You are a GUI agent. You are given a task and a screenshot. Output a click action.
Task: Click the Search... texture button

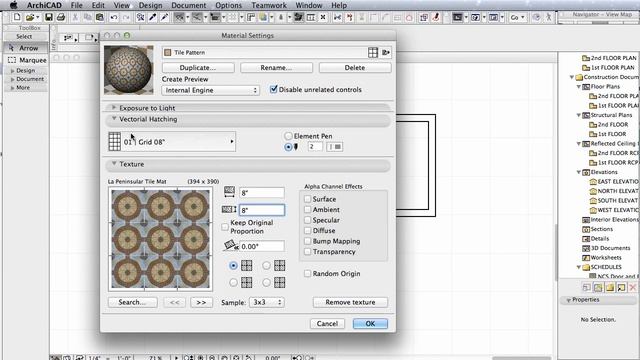click(133, 302)
